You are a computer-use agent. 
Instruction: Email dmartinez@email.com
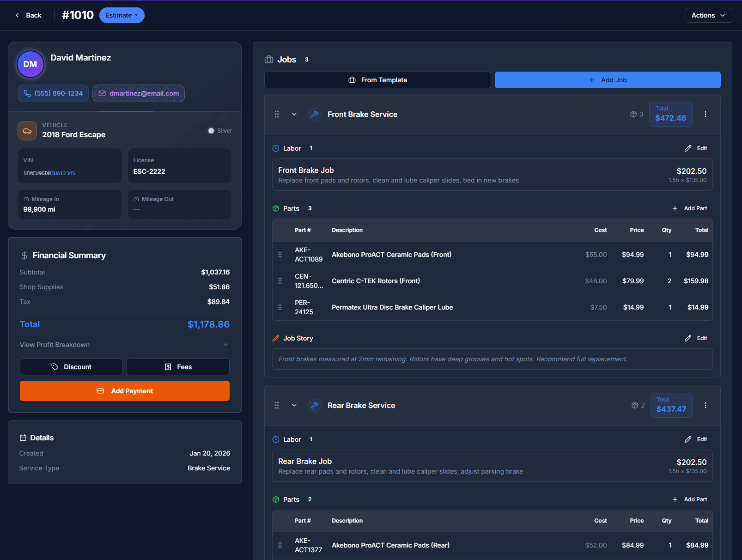pos(139,93)
